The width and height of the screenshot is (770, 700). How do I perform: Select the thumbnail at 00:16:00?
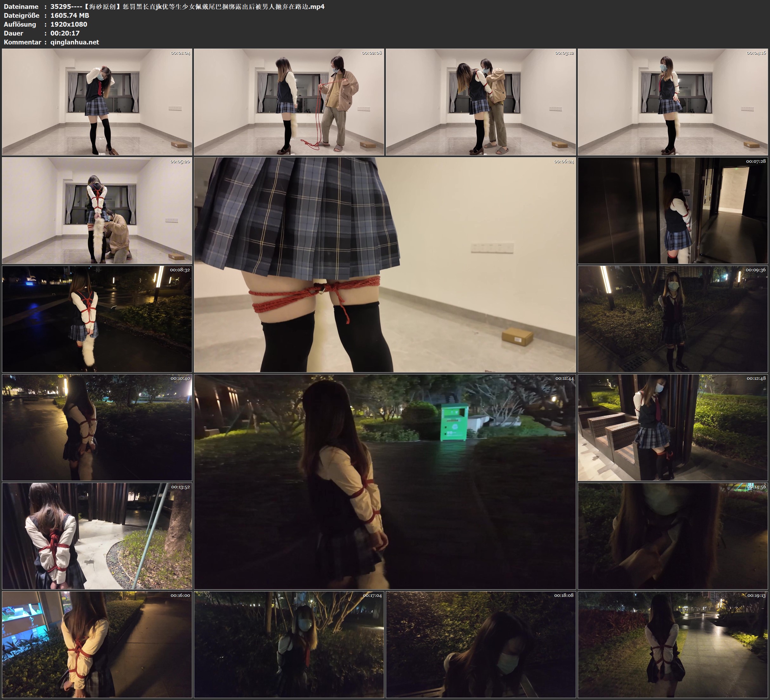click(97, 644)
